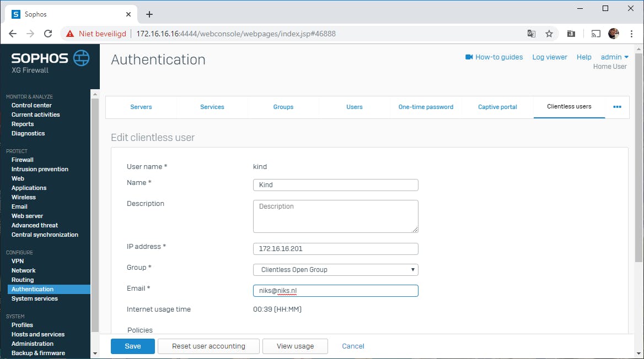
Task: Open the One-time password tab
Action: (426, 107)
